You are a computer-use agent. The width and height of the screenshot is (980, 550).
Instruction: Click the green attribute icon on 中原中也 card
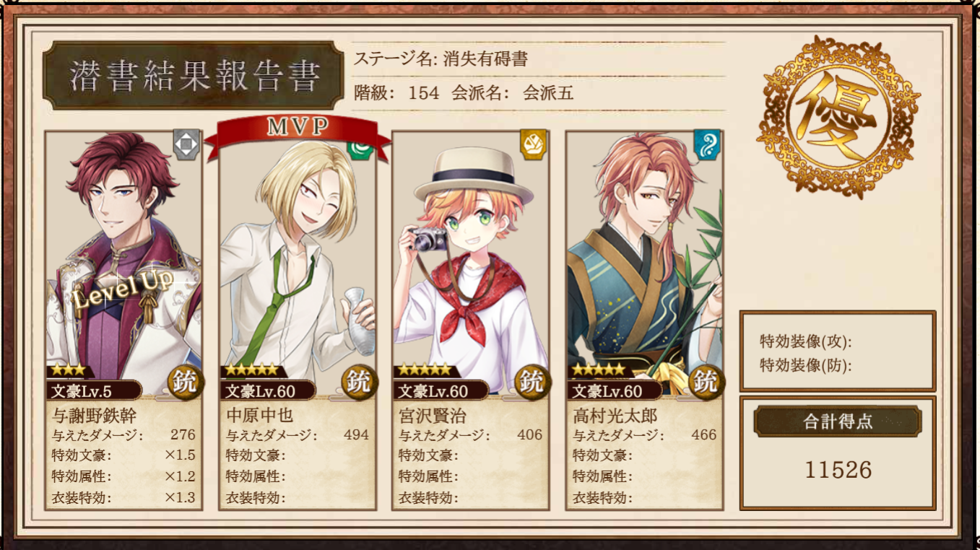pyautogui.click(x=359, y=149)
